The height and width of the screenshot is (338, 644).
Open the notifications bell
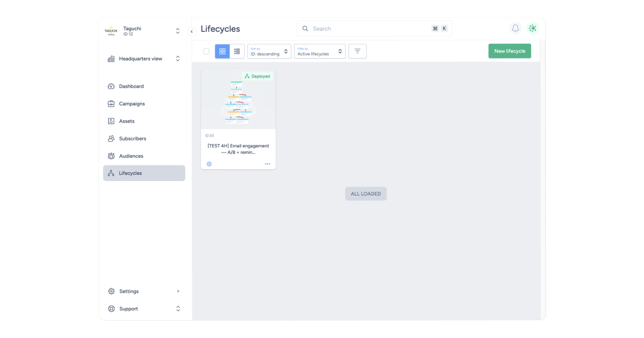(x=515, y=28)
